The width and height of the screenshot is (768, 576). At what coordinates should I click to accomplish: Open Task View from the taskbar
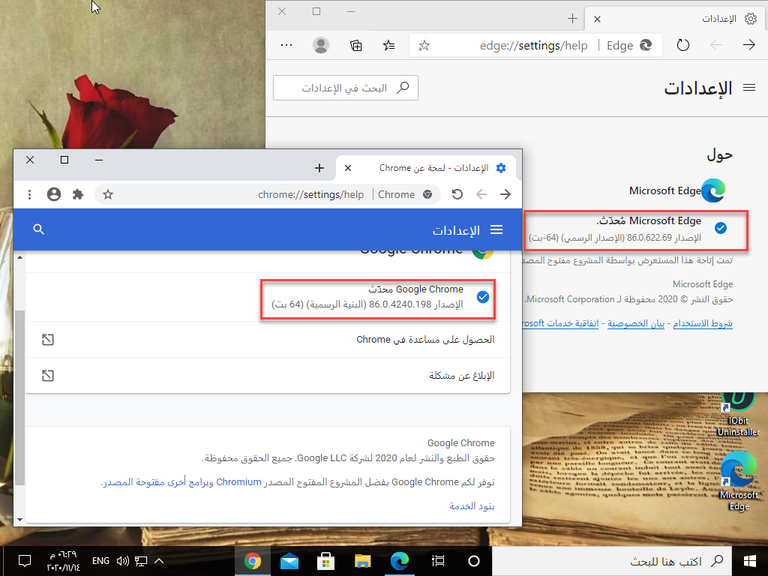click(438, 561)
